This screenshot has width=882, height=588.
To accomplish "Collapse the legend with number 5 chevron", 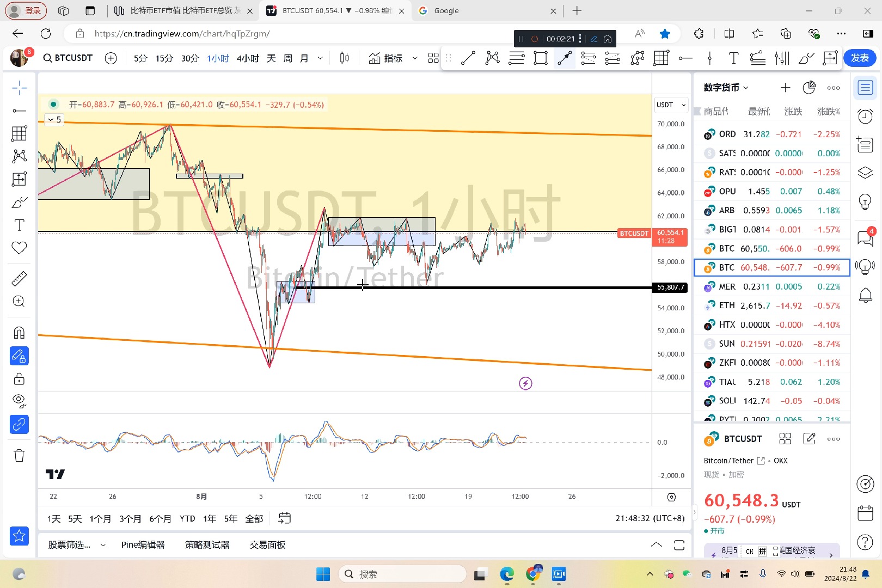I will pos(54,119).
